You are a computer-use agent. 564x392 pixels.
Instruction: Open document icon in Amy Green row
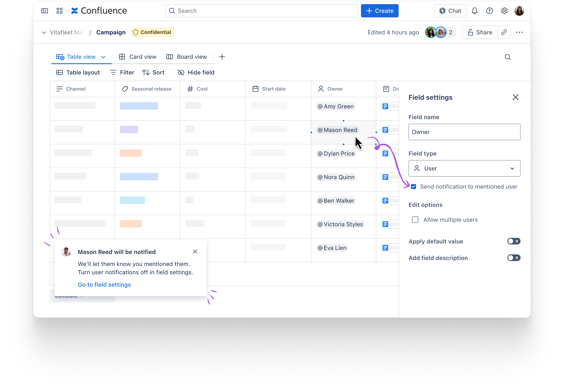385,106
